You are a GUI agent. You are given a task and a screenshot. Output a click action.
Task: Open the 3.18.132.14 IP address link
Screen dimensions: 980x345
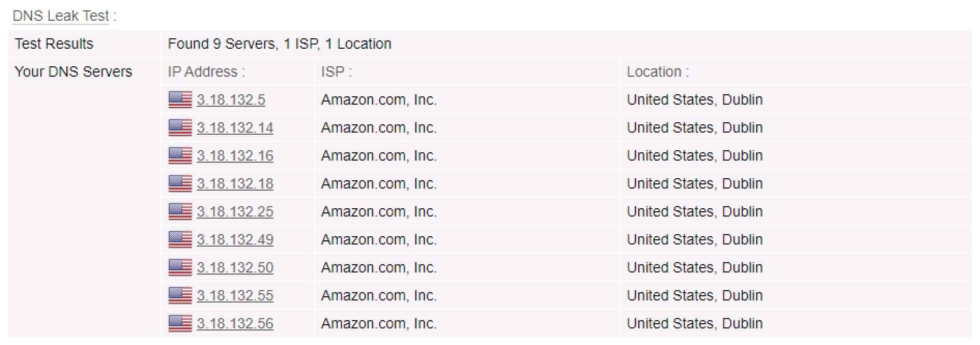(x=235, y=127)
